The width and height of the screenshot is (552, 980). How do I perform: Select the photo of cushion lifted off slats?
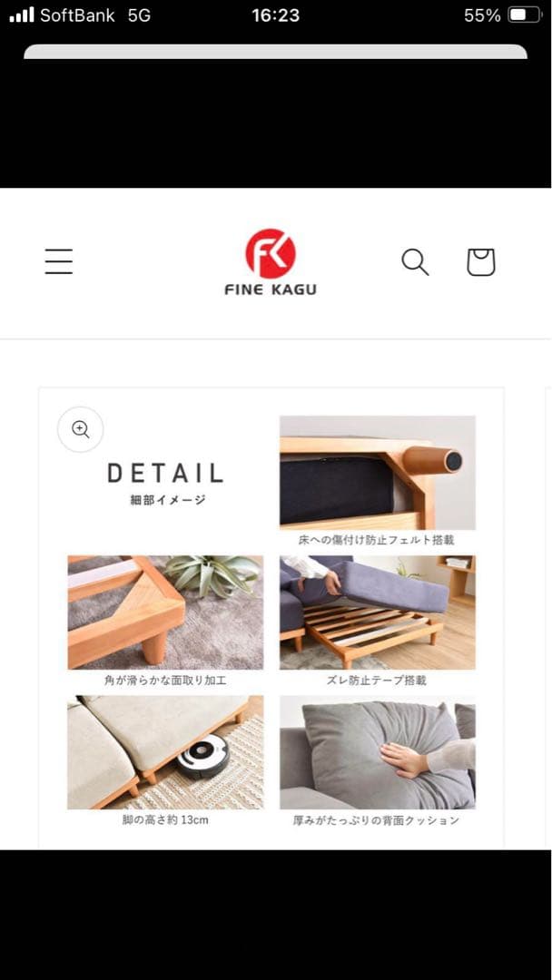tap(377, 612)
